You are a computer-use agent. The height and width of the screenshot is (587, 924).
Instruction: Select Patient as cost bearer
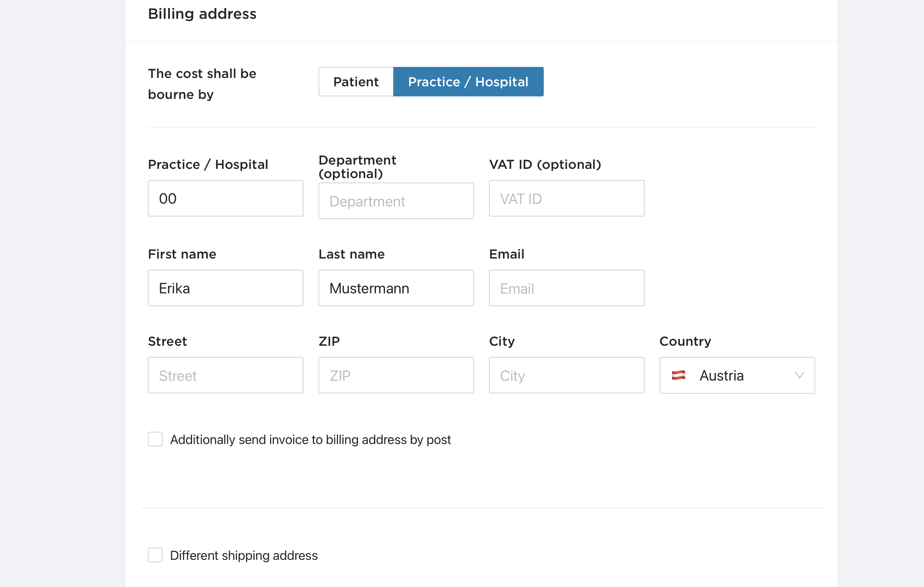tap(356, 82)
